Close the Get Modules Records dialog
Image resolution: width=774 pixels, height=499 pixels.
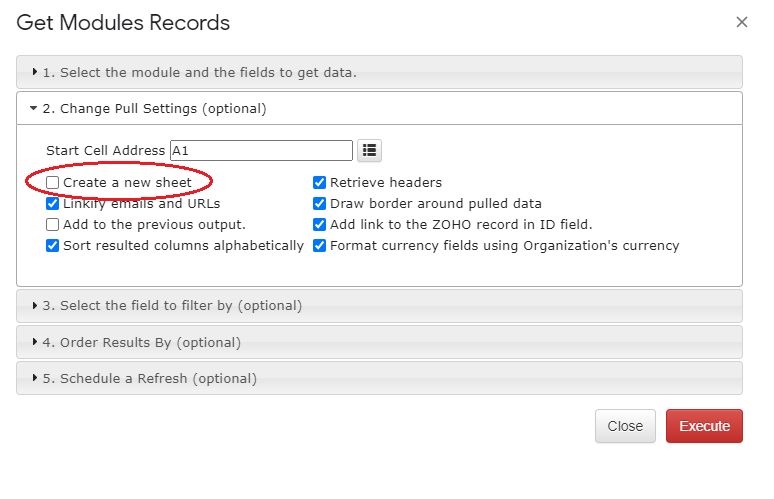coord(741,22)
